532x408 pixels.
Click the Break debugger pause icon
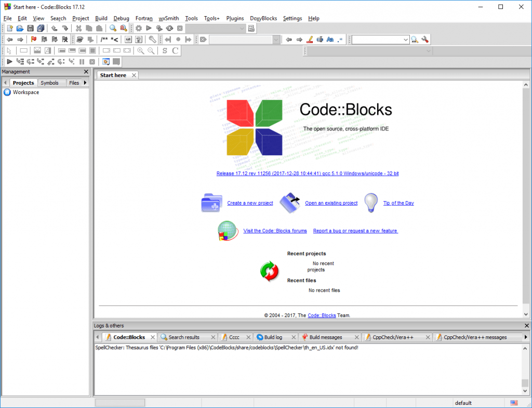pos(82,62)
